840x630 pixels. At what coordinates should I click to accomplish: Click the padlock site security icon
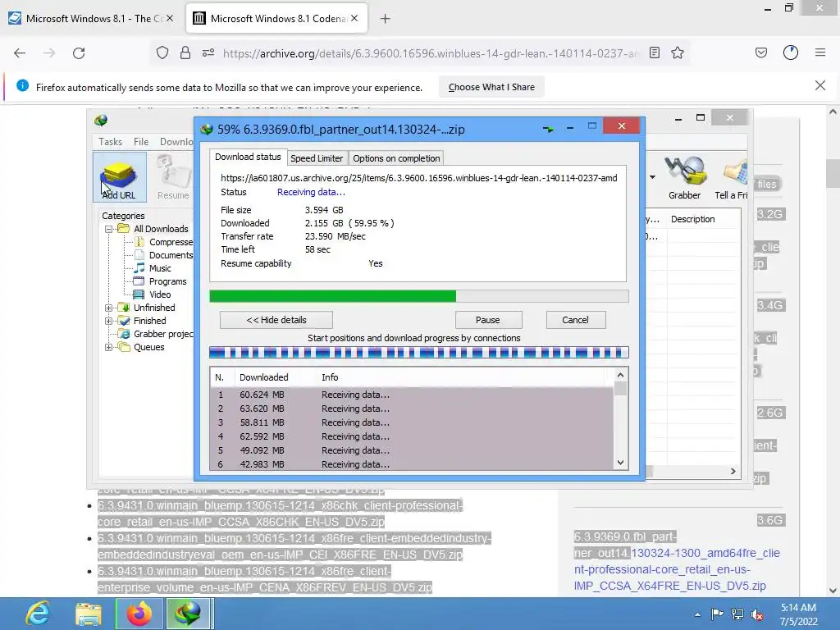pyautogui.click(x=185, y=52)
